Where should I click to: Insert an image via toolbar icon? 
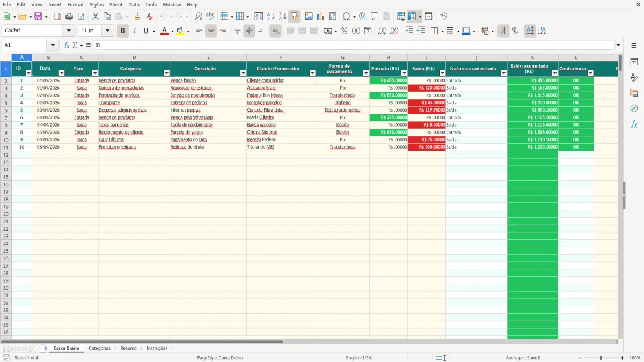click(x=309, y=17)
